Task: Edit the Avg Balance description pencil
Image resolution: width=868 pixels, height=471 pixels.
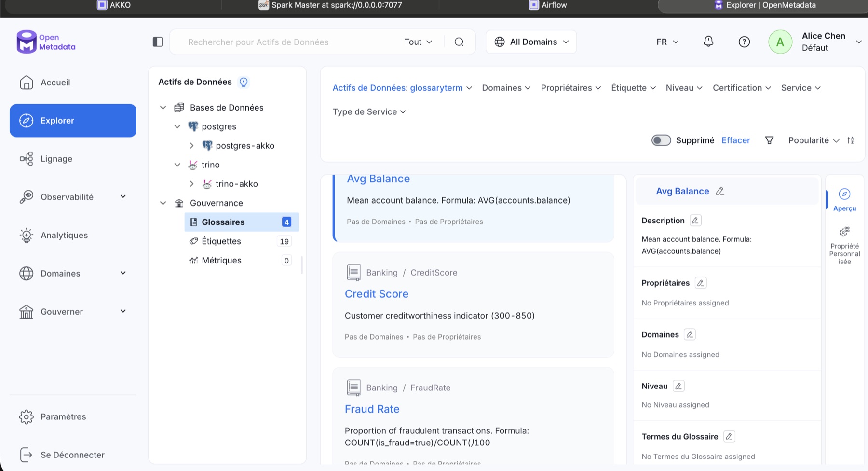Action: coord(695,221)
